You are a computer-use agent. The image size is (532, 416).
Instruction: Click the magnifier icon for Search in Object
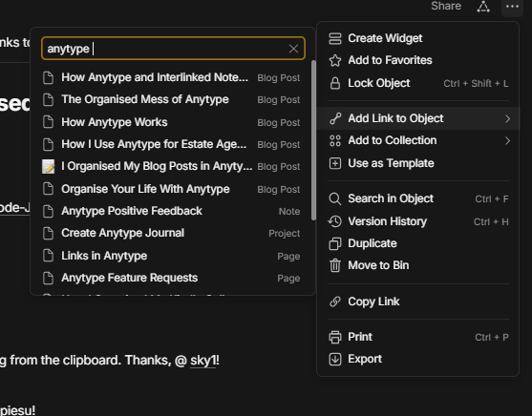(x=335, y=198)
